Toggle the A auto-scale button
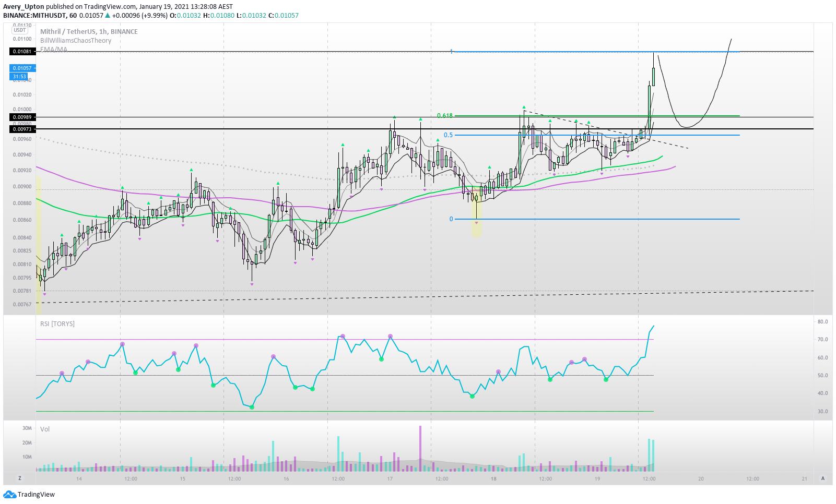Viewport: 836px width, 504px height. click(x=823, y=478)
